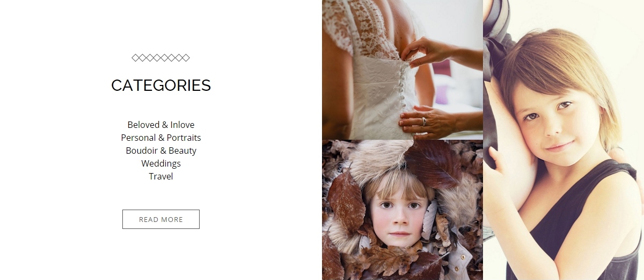Open the girl in black top portrait

point(563,140)
